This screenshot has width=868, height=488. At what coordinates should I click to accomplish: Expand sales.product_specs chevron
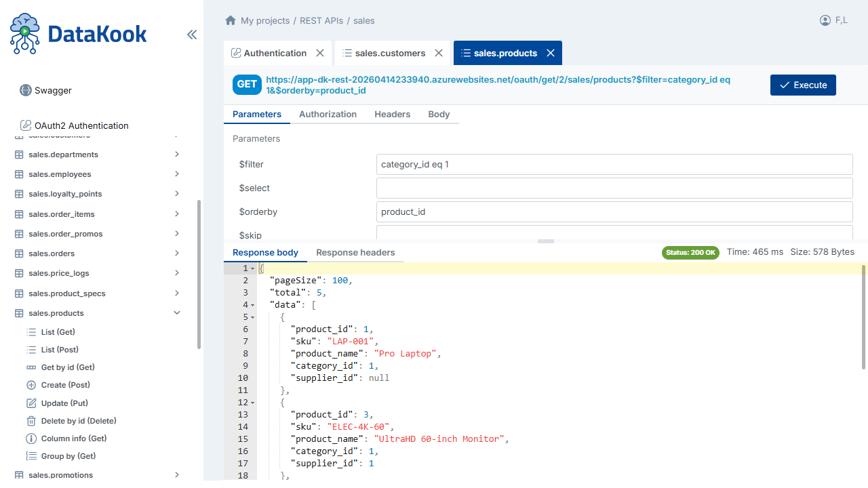pos(177,293)
